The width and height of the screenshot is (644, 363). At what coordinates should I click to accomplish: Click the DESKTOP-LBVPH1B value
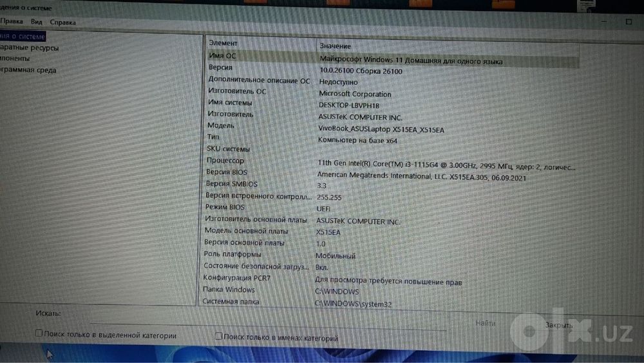coord(349,106)
